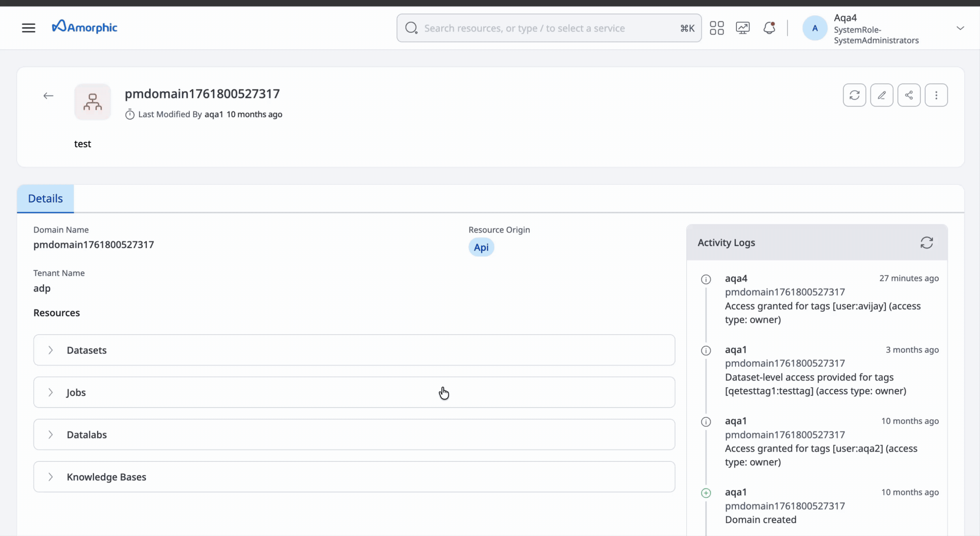Go back using the left arrow
980x536 pixels.
[x=48, y=96]
